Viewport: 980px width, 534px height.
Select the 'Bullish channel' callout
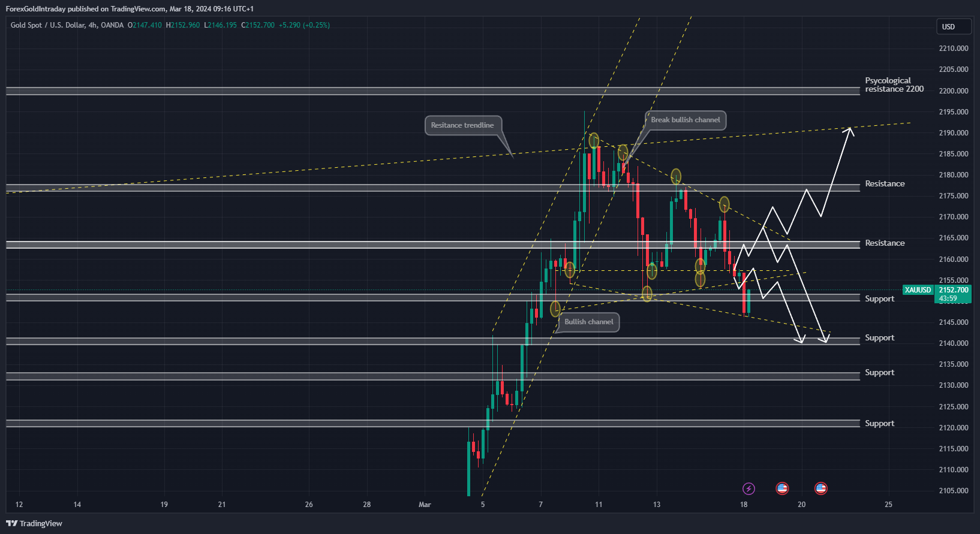[x=589, y=322]
